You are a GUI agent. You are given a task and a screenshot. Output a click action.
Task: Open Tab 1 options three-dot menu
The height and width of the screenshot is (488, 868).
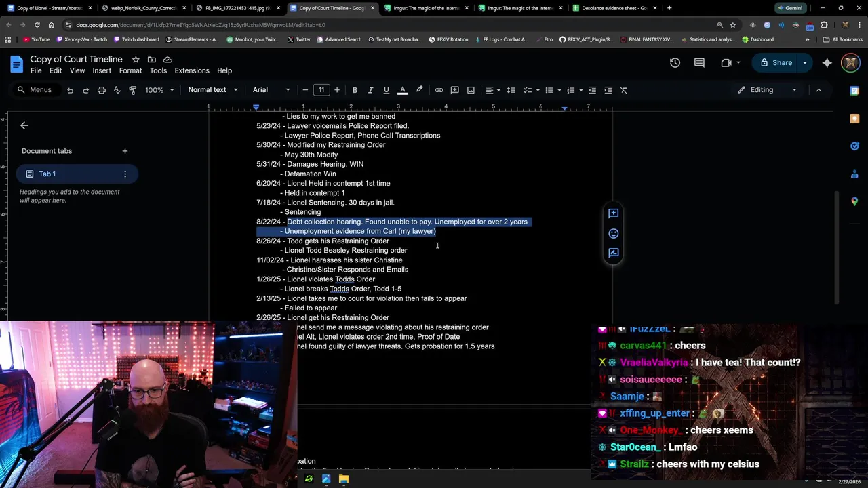(125, 174)
